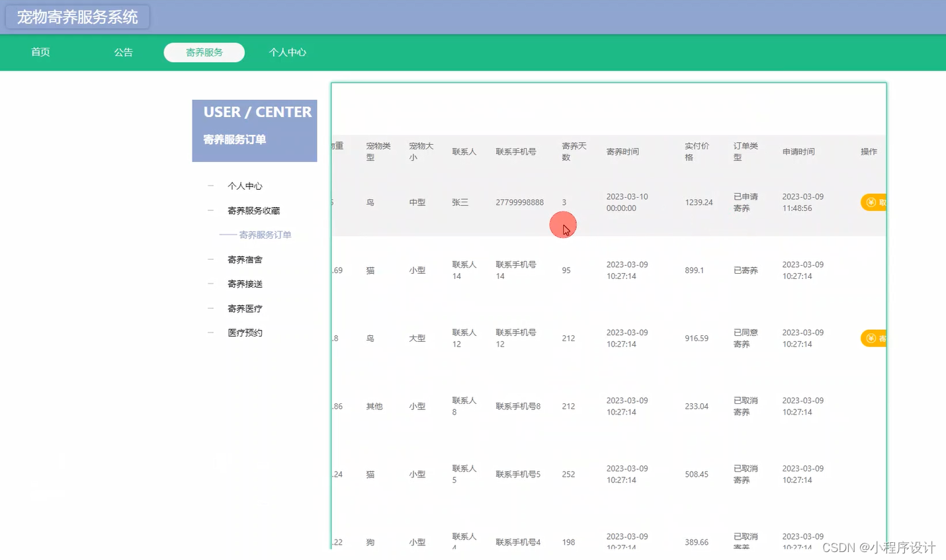946x560 pixels.
Task: Click boarding time 2023-03-10 00:00:00
Action: [627, 202]
